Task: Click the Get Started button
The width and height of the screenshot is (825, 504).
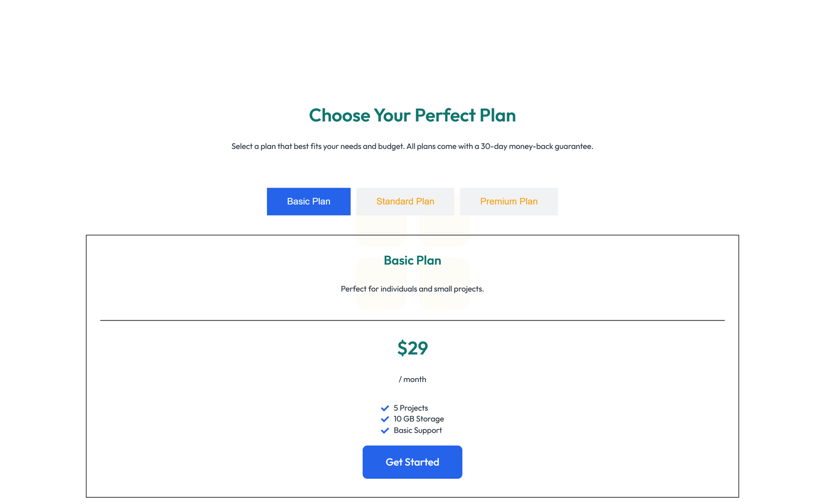Action: (412, 462)
